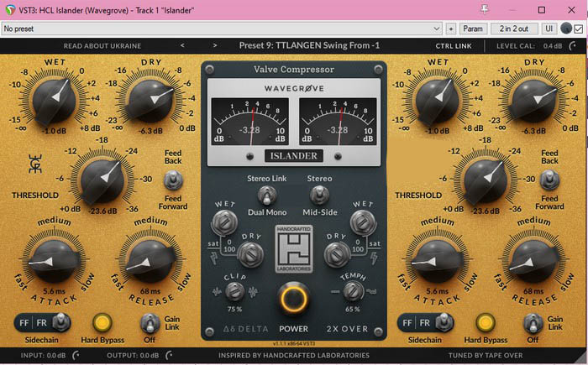Click the '+' preset add button
The height and width of the screenshot is (365, 588).
click(451, 29)
